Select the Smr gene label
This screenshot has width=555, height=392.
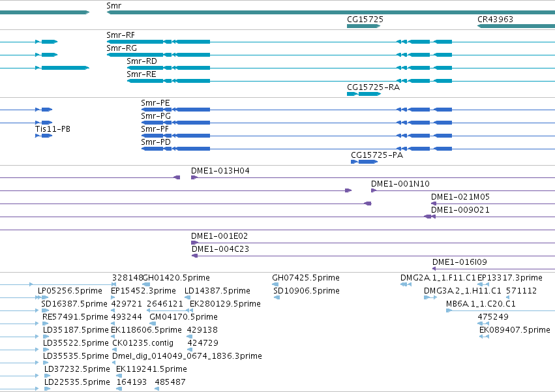pos(113,6)
